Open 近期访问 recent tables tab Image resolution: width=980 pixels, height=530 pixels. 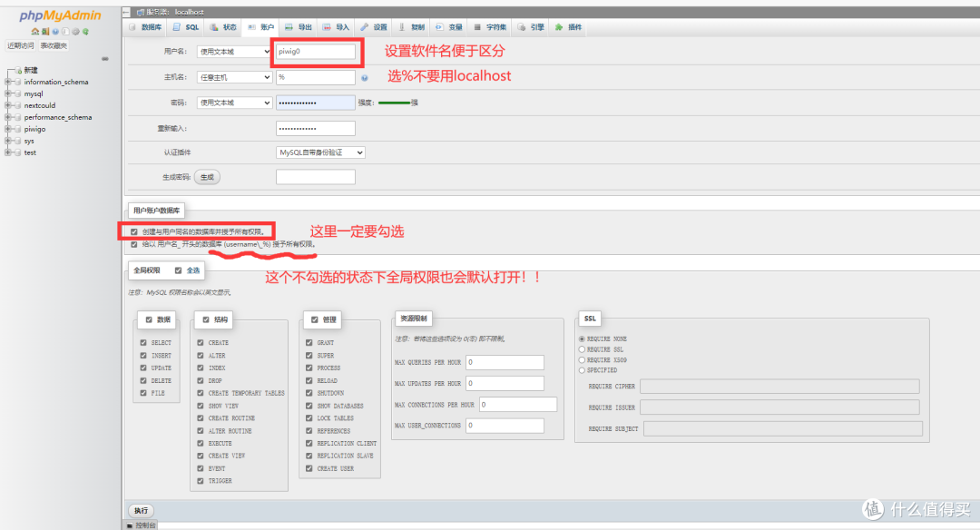[21, 45]
